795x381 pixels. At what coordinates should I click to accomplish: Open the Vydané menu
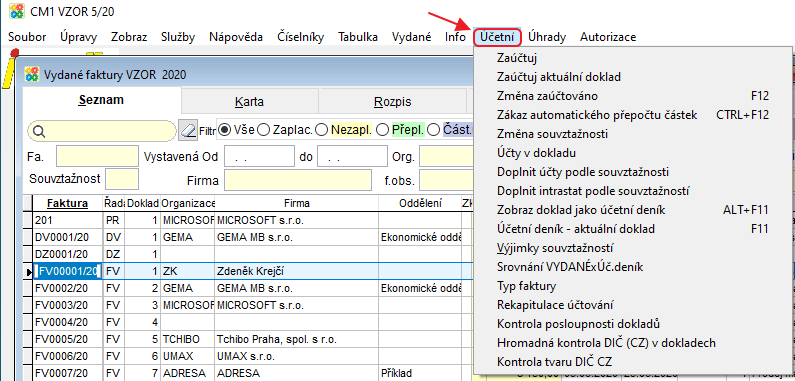(x=412, y=37)
